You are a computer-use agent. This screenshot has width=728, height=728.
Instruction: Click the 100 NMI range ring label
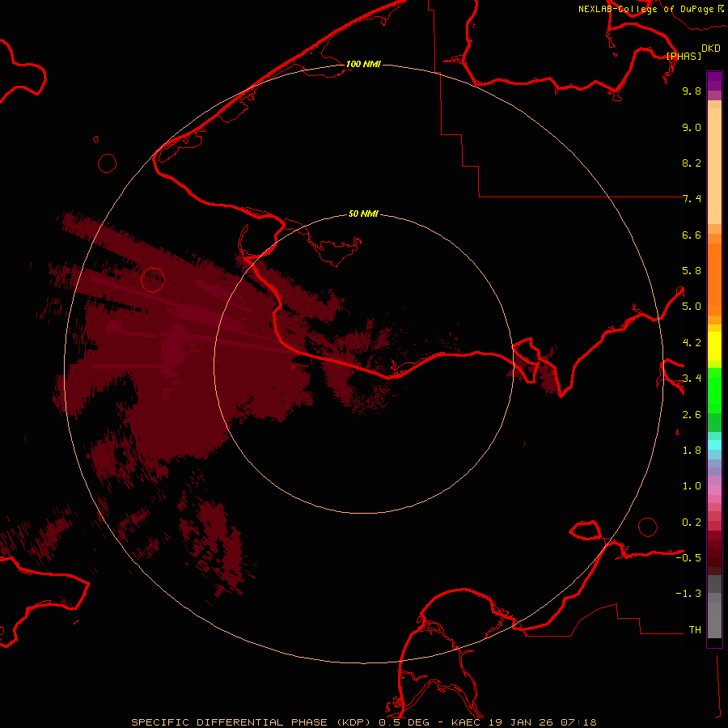coord(363,64)
